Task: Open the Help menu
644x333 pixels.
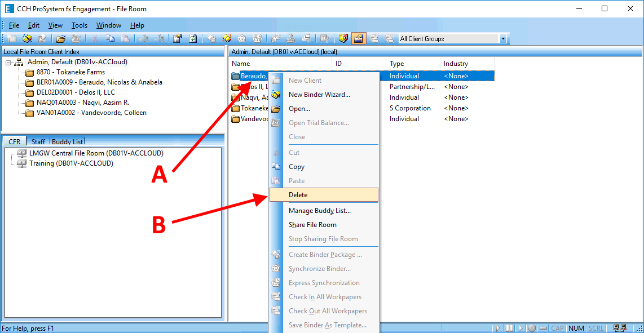Action: tap(137, 25)
